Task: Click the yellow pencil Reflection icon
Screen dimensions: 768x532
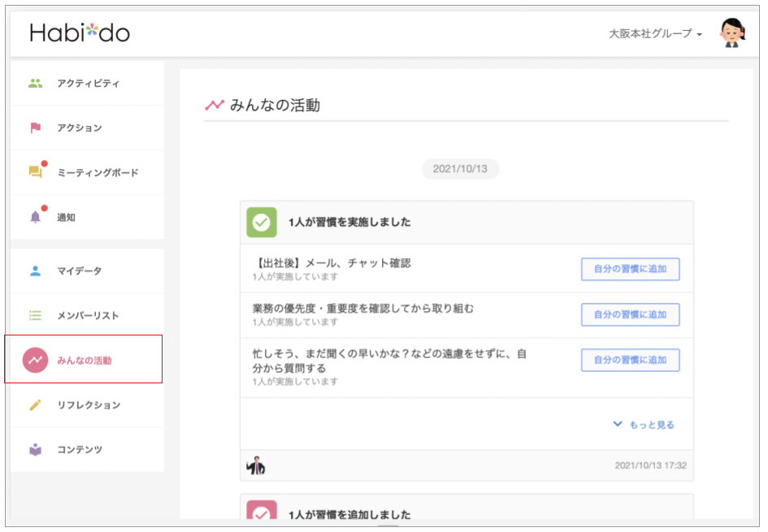Action: (x=35, y=404)
